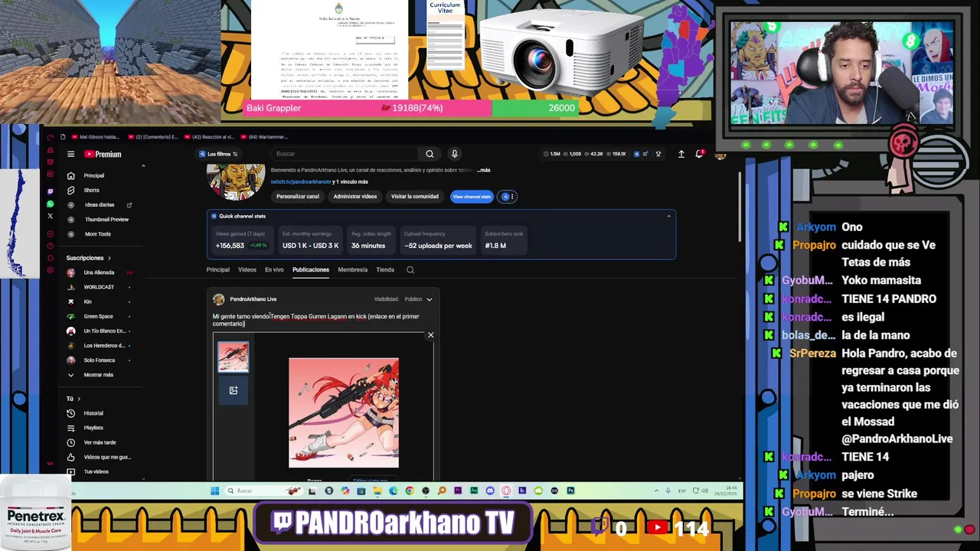Open Kin subscription channel
The width and height of the screenshot is (980, 551).
(87, 302)
